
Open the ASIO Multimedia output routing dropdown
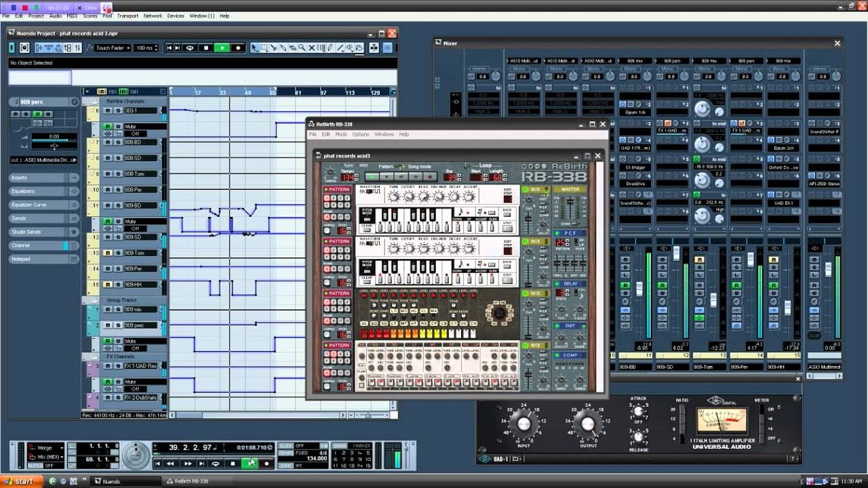pos(43,160)
